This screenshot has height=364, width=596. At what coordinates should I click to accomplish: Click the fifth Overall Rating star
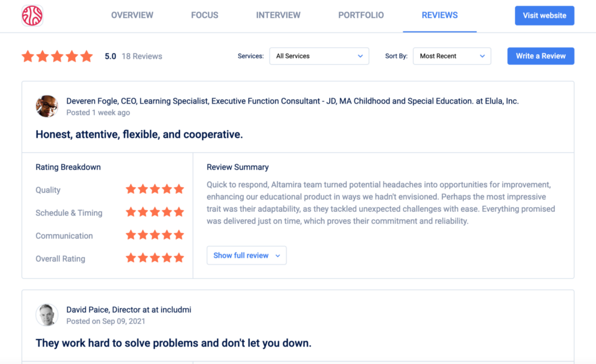180,258
